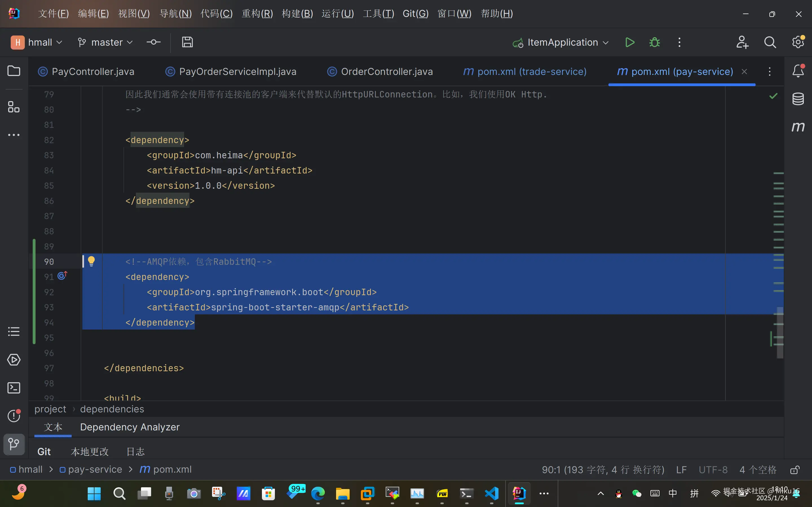
Task: Open the 重构(R) menu
Action: pyautogui.click(x=257, y=14)
